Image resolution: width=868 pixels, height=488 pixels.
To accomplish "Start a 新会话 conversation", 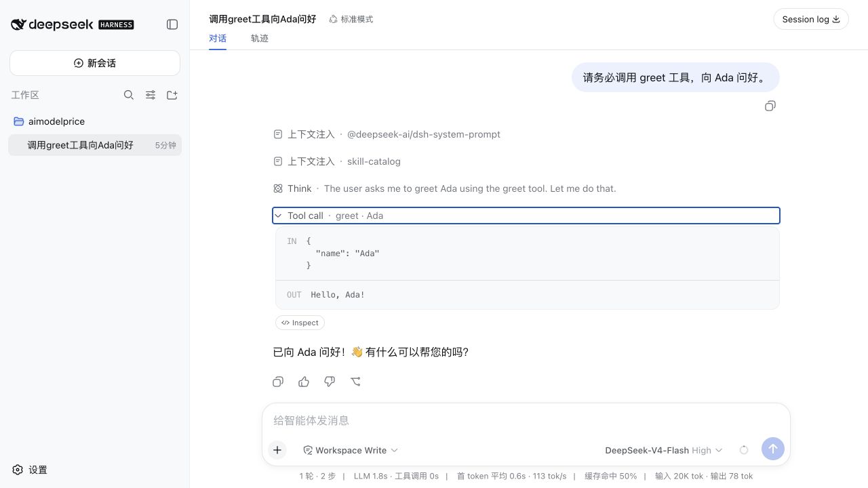I will (95, 63).
